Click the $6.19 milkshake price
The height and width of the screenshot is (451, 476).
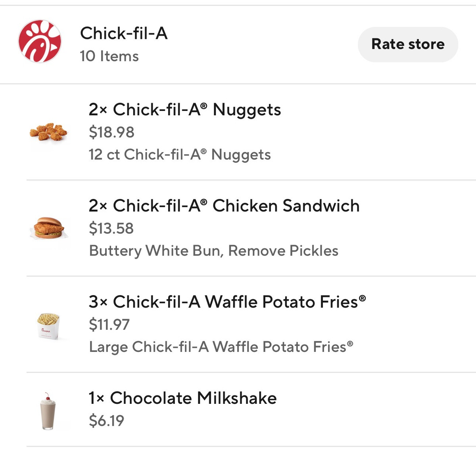(x=106, y=420)
